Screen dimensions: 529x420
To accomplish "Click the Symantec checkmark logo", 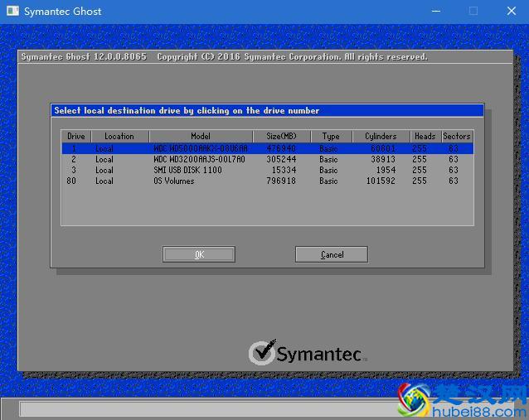I will (x=262, y=353).
